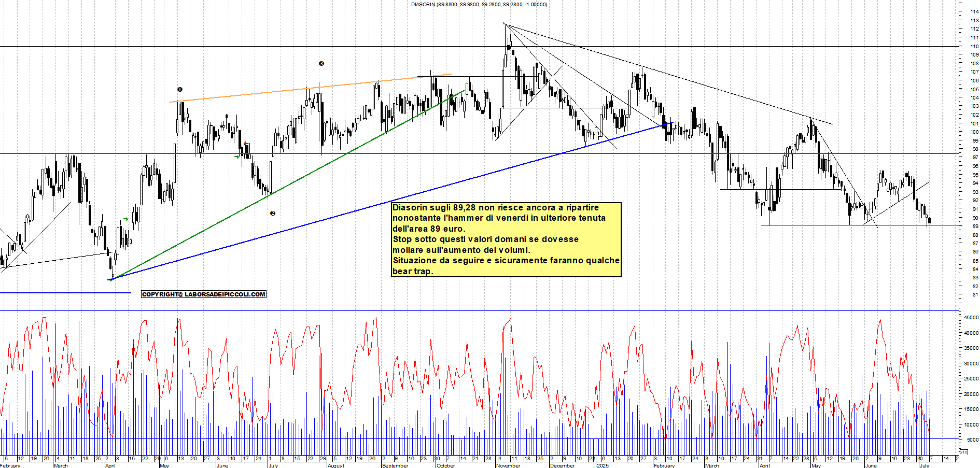Click the green arrow near the April candles
980x468 pixels.
(x=126, y=219)
